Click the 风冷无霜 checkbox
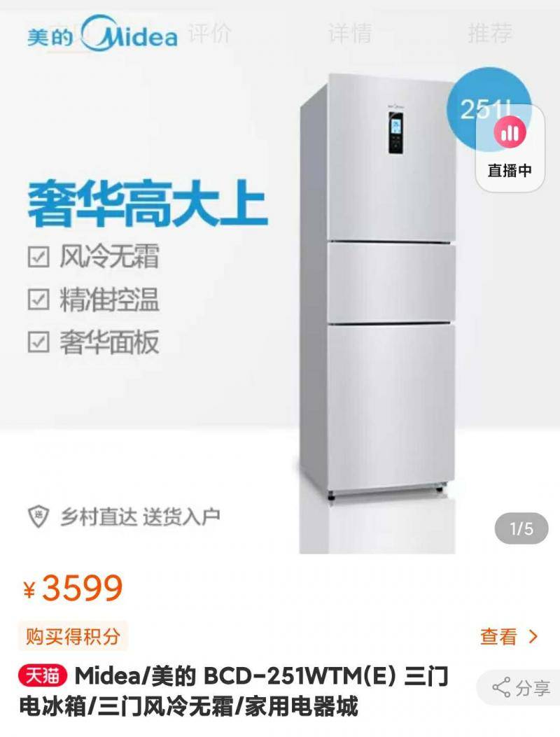This screenshot has height=737, width=560. coord(38,257)
